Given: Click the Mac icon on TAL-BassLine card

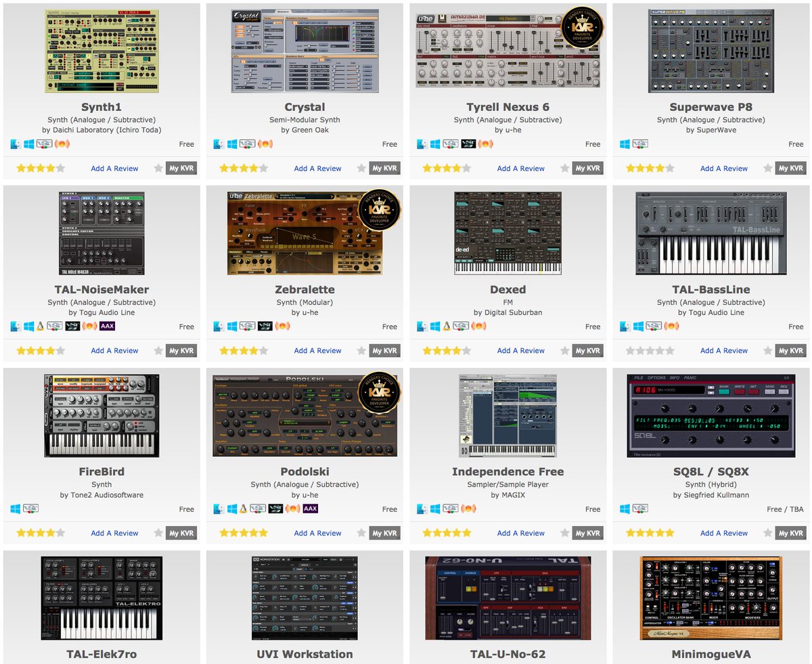Looking at the screenshot, I should point(625,327).
